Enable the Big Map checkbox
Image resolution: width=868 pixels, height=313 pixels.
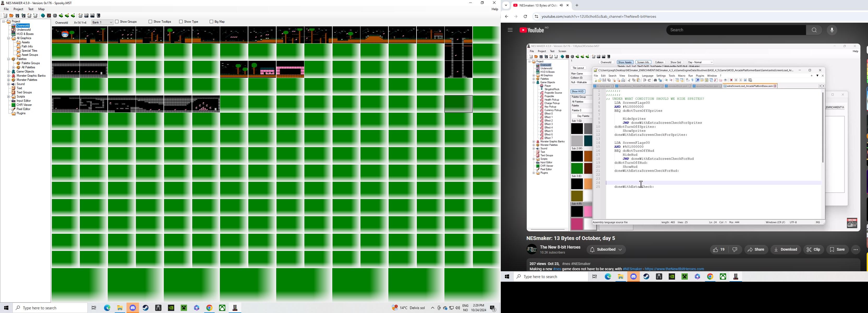211,22
